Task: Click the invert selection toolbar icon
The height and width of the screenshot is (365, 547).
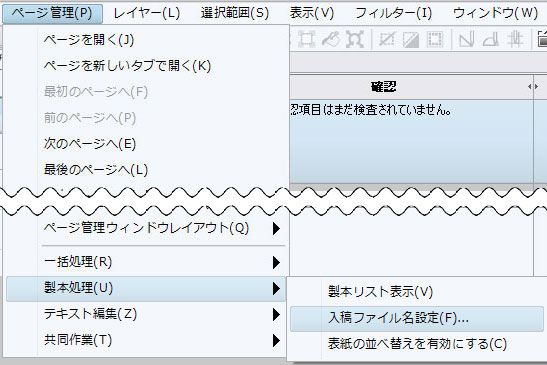Action: click(411, 39)
